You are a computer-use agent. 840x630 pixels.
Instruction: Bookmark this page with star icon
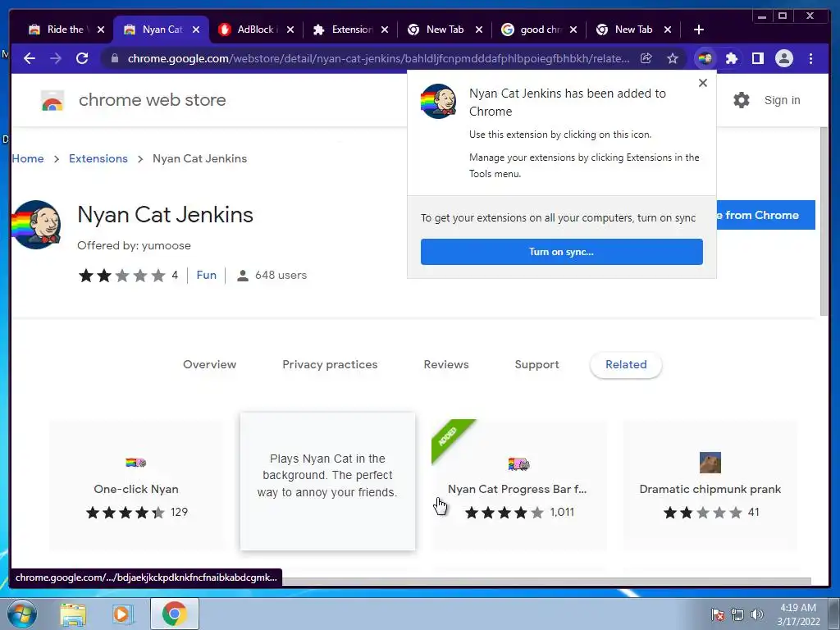[673, 58]
